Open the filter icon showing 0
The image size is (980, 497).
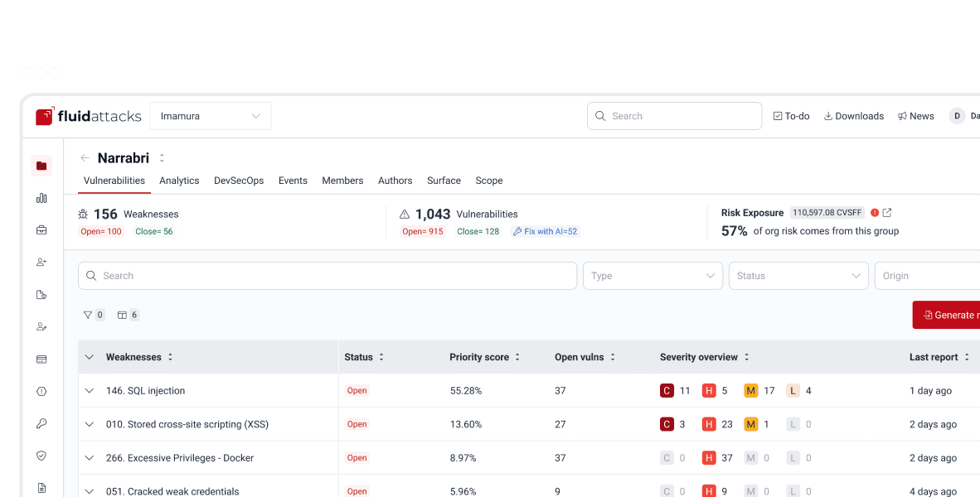pos(93,315)
